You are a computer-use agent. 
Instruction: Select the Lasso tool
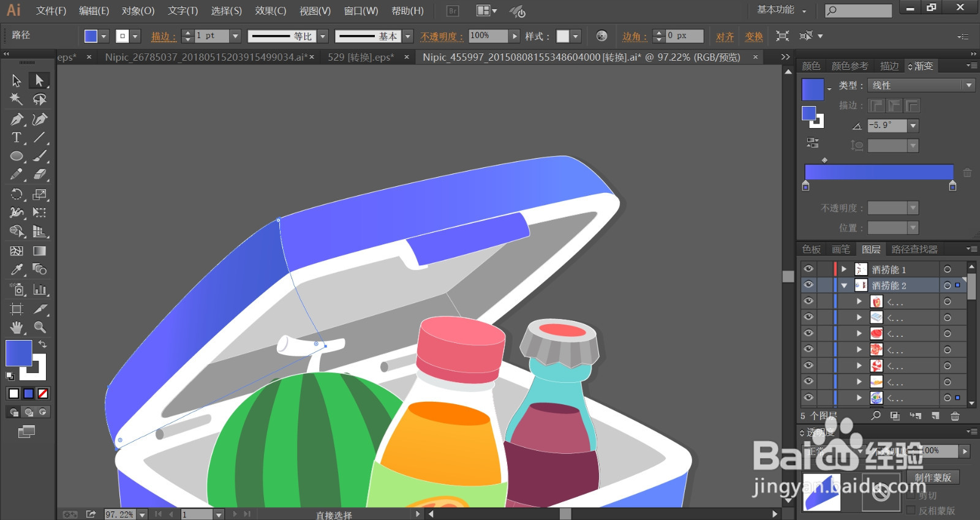click(39, 99)
